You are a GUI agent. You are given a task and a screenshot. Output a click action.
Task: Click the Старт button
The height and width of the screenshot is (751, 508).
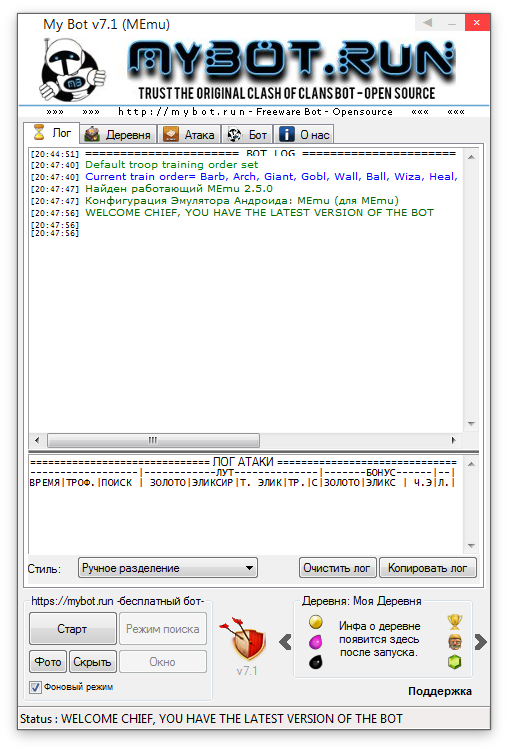pos(72,628)
